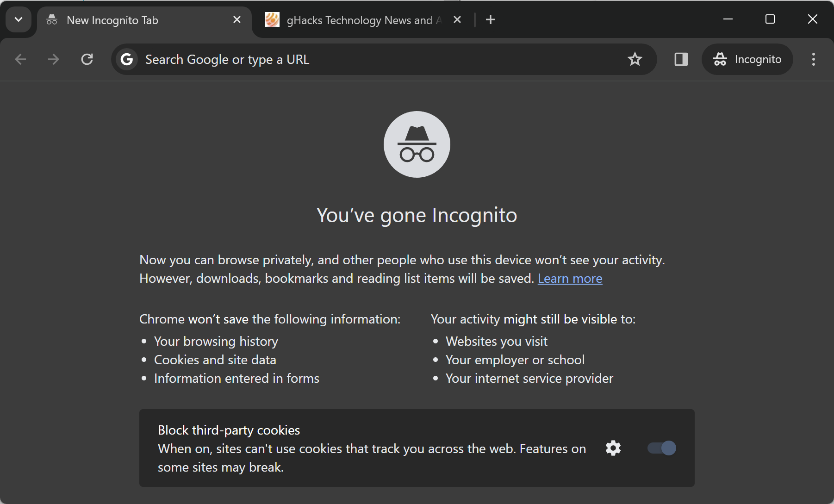Image resolution: width=834 pixels, height=504 pixels.
Task: Click the Incognito profile button
Action: [747, 59]
